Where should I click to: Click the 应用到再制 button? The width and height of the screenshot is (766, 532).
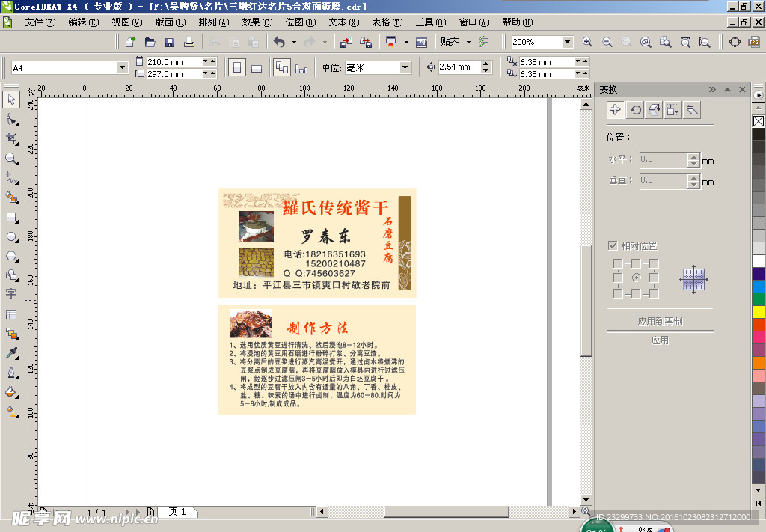click(660, 322)
